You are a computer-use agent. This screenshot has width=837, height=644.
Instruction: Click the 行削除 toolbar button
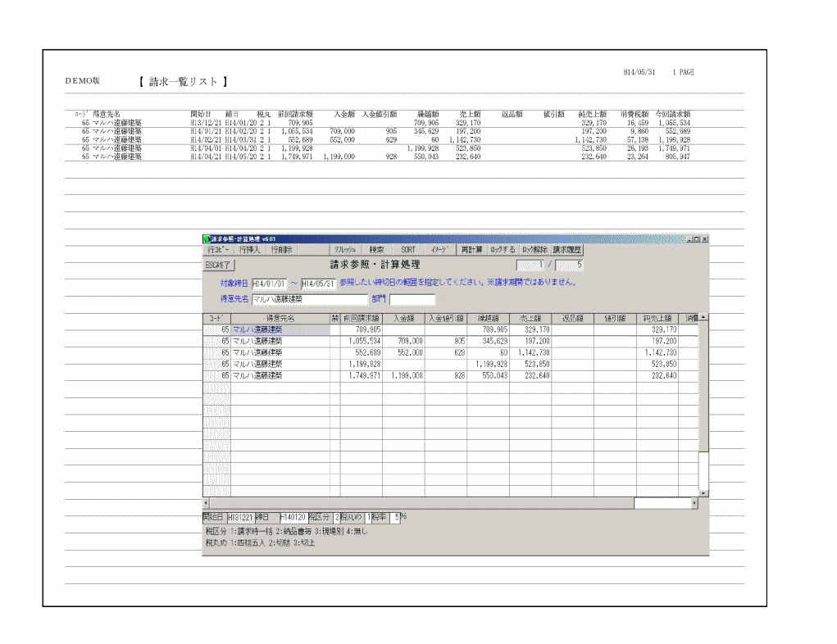click(281, 250)
